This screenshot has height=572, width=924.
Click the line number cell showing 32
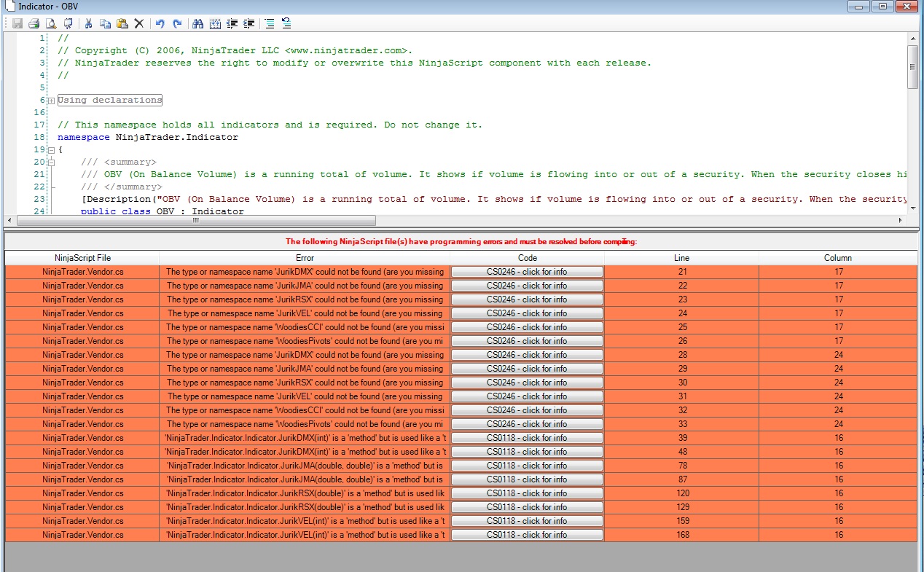coord(681,410)
